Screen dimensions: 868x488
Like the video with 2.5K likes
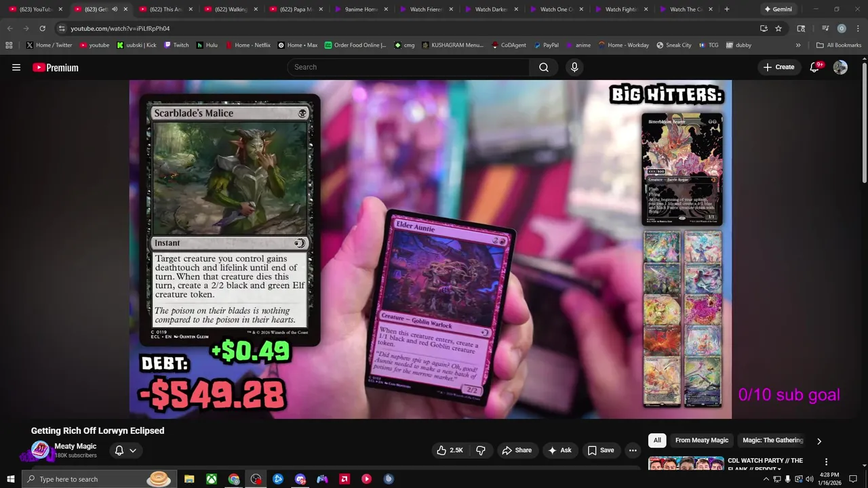click(449, 450)
